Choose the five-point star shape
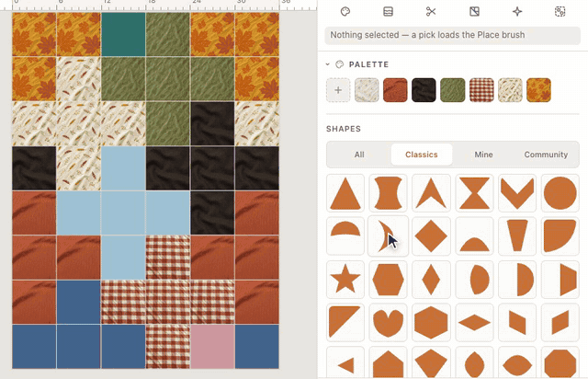 345,280
